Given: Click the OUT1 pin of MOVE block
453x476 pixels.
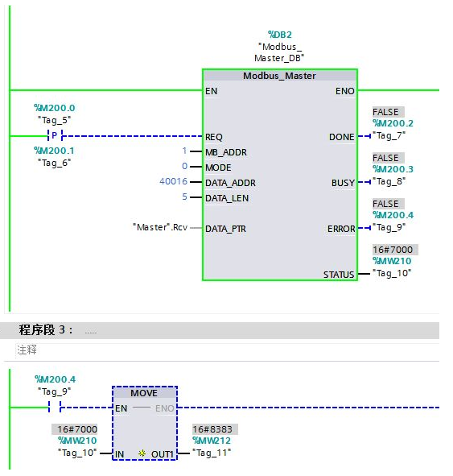Looking at the screenshot, I should coord(163,454).
